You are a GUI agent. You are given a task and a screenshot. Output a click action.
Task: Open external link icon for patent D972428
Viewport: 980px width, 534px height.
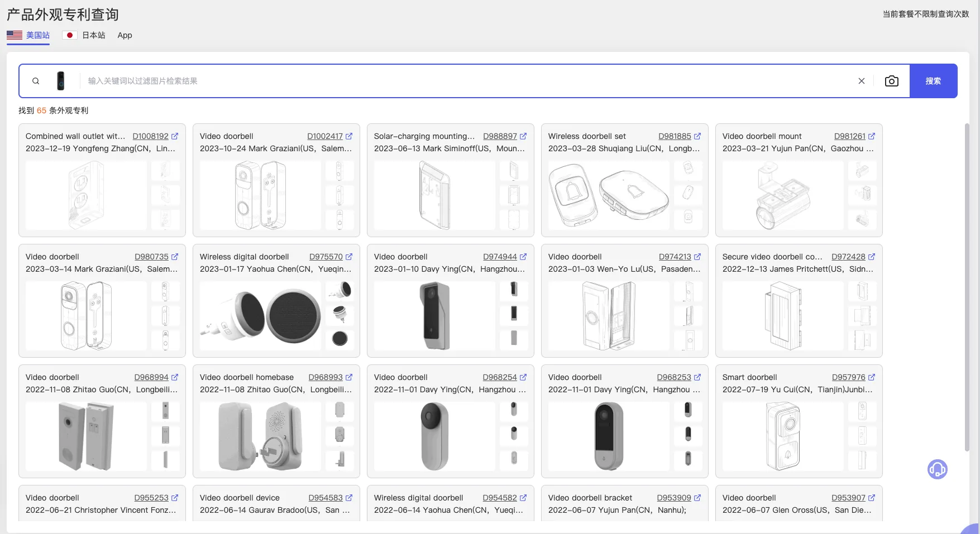872,257
